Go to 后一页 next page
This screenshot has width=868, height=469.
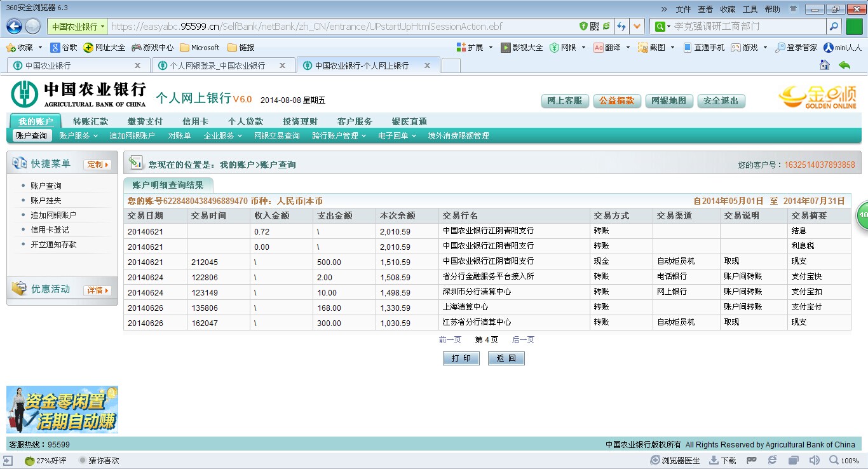pos(523,340)
